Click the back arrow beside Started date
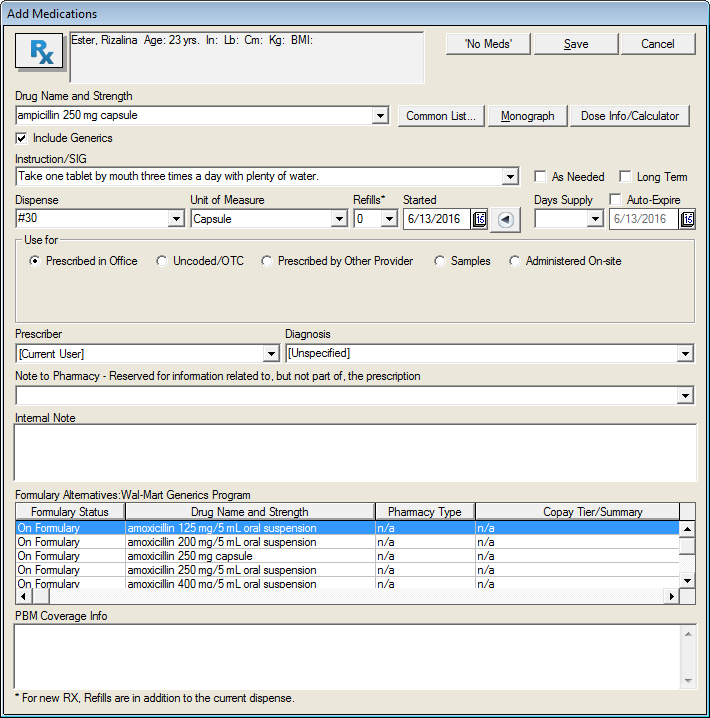 (x=505, y=219)
